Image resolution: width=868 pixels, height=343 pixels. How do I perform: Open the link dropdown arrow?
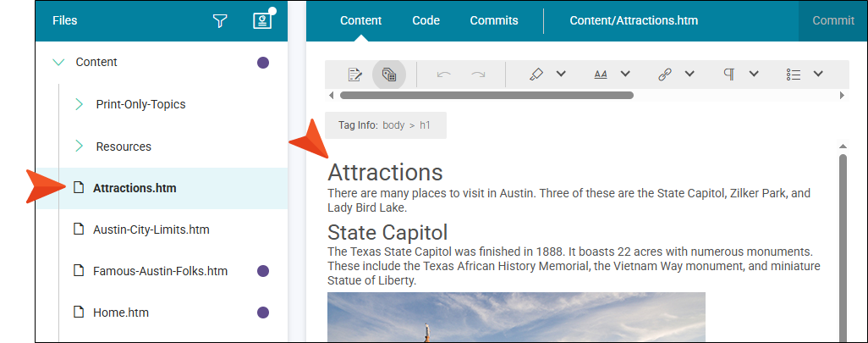coord(689,74)
